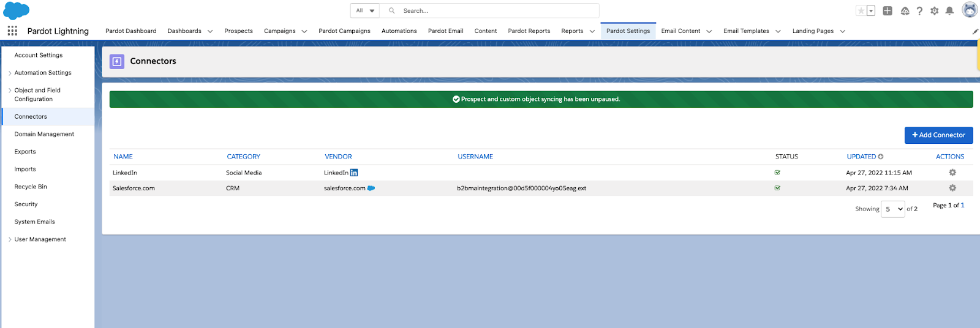Screen dimensions: 980x328
Task: Click in the global Search field
Action: 489,10
